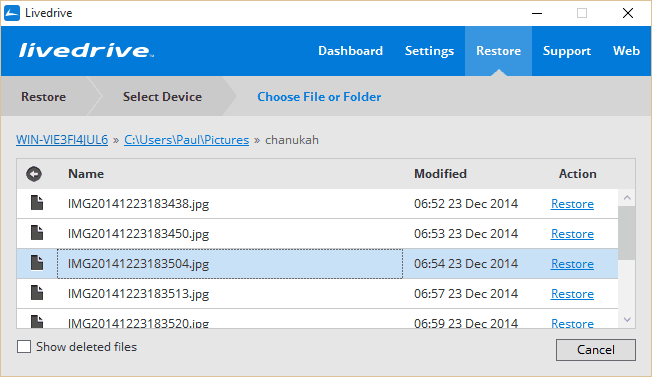The width and height of the screenshot is (652, 377).
Task: Click the Livedrive app icon in title bar
Action: [12, 13]
